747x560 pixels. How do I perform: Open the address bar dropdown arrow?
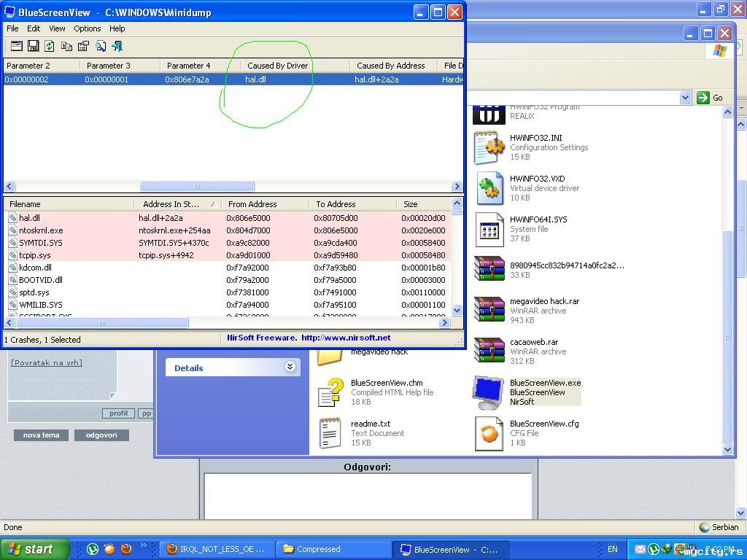pyautogui.click(x=685, y=98)
